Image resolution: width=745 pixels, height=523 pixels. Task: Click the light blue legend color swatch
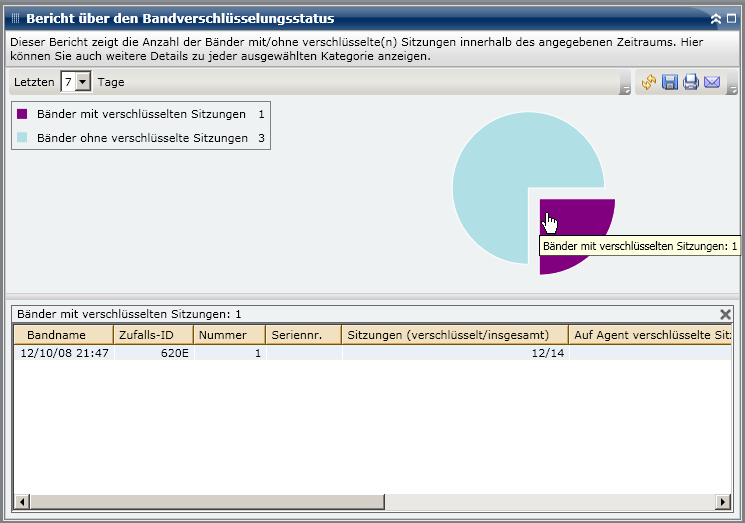pos(22,138)
